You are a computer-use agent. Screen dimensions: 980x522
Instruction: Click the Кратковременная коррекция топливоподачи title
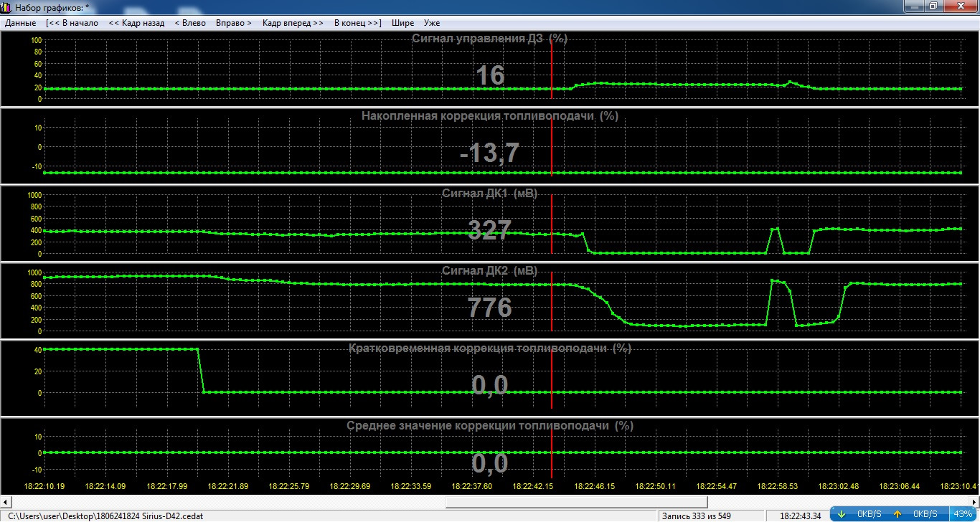[x=490, y=348]
